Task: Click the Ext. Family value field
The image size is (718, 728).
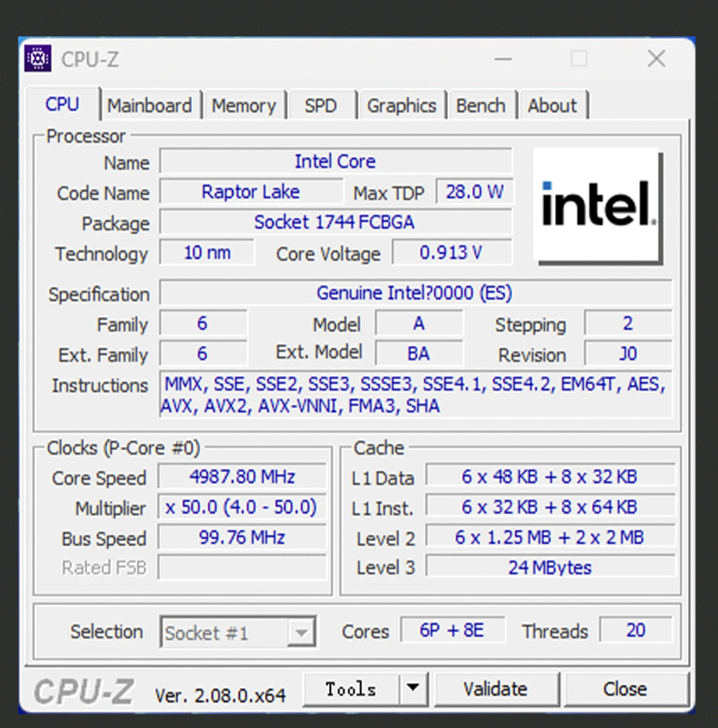Action: (203, 353)
